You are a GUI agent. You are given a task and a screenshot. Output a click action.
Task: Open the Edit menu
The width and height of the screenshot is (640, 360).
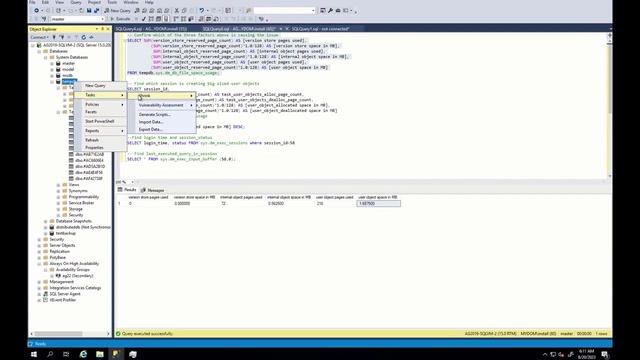point(45,2)
